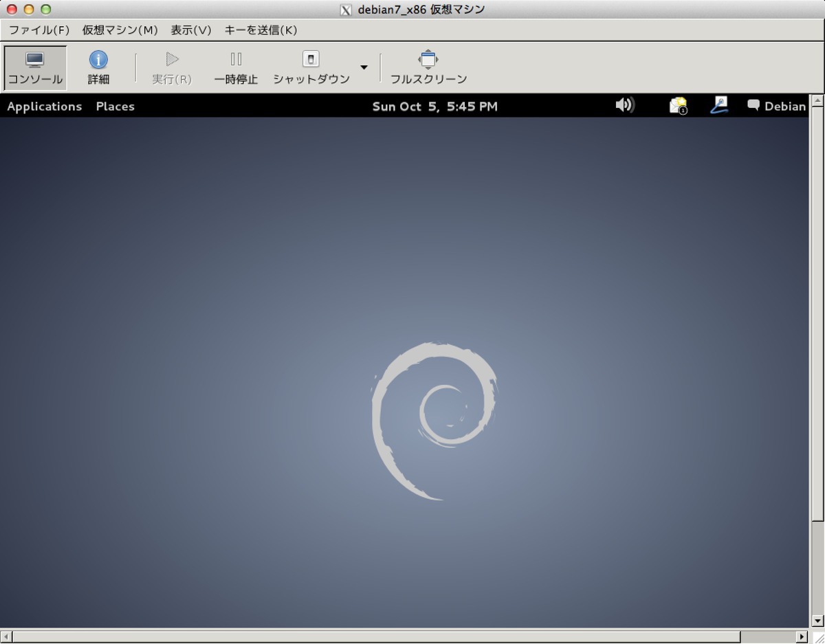
Task: Click the clock Sun Oct 5, 5:45 PM
Action: coord(435,106)
